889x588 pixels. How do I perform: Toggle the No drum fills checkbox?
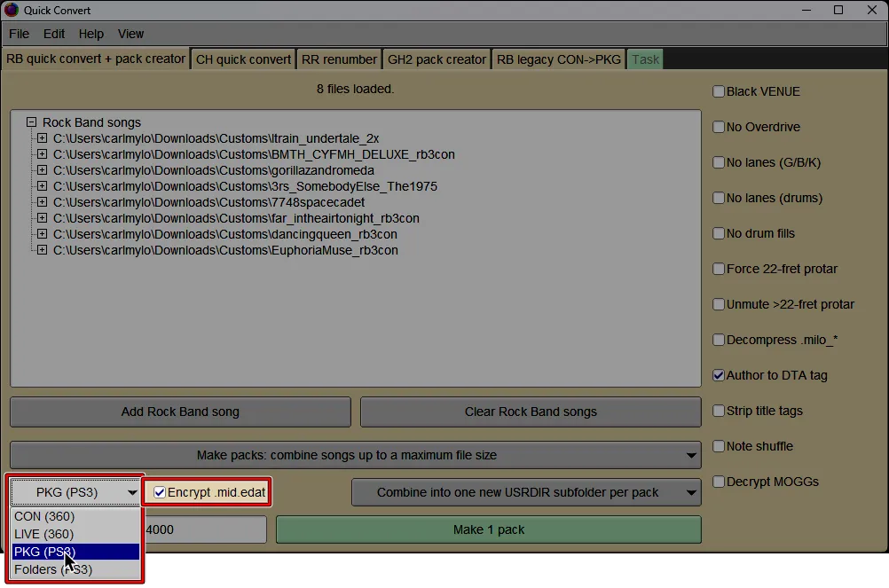[719, 233]
